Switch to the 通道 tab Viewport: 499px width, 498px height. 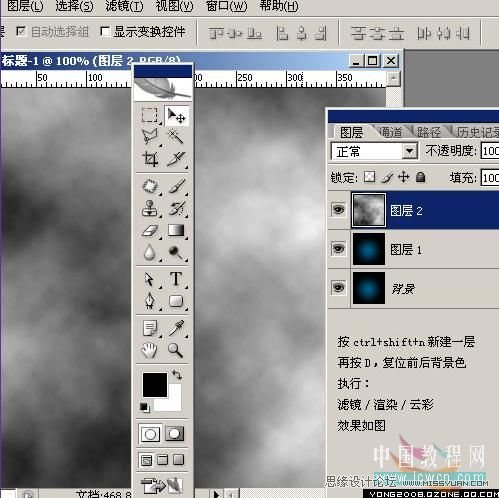pyautogui.click(x=390, y=132)
